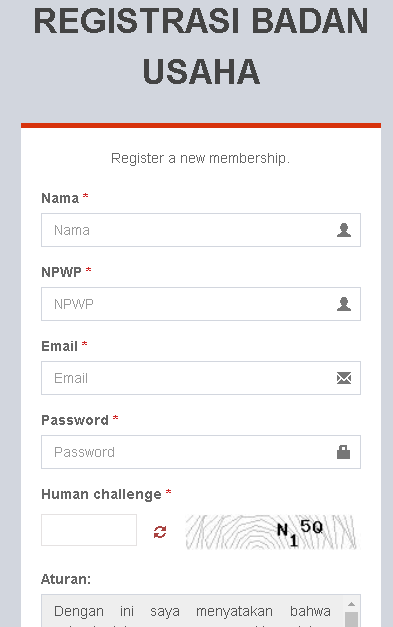Click the NPWP field label
393x627 pixels.
pos(61,272)
